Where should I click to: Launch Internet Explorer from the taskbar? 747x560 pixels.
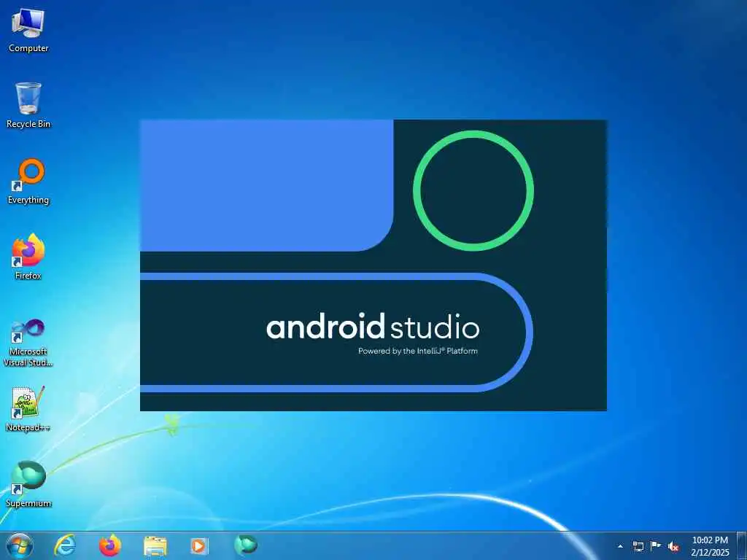(65, 545)
